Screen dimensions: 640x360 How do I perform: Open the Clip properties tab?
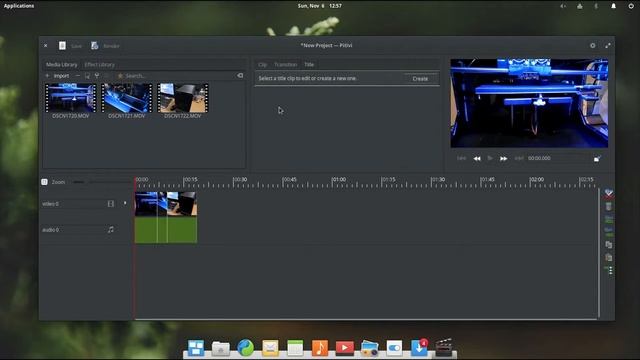(x=262, y=64)
